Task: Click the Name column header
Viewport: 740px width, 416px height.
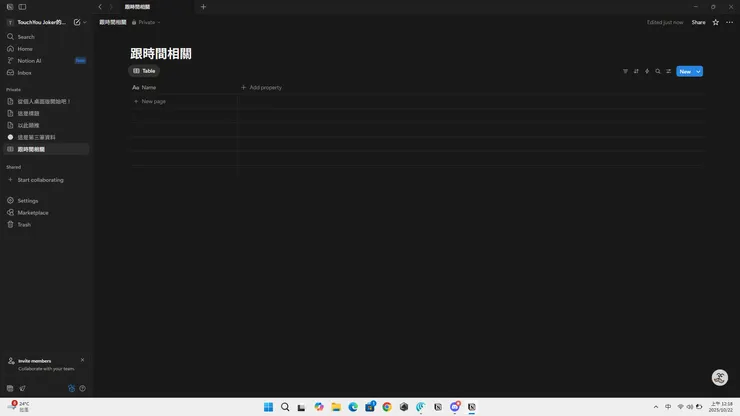Action: pyautogui.click(x=184, y=87)
